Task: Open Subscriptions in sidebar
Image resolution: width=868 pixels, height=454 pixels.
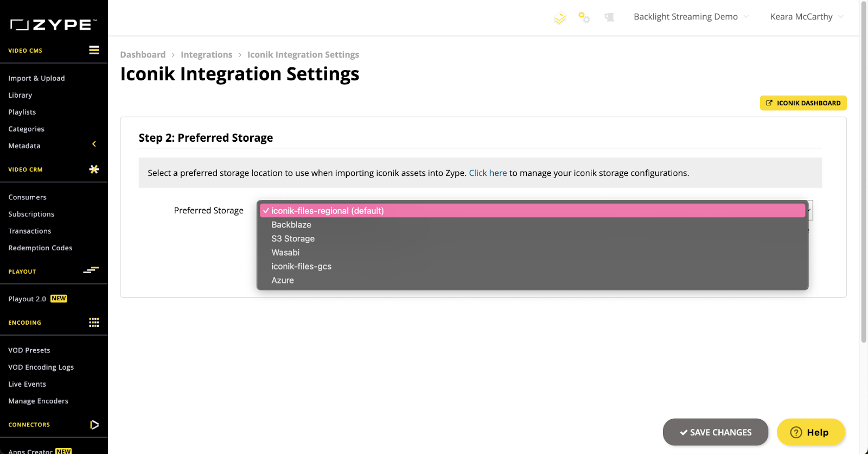Action: (x=31, y=214)
